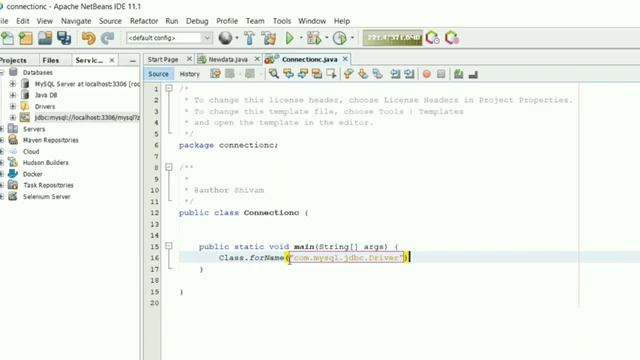Select the Source view button
The height and width of the screenshot is (360, 640).
(x=158, y=74)
